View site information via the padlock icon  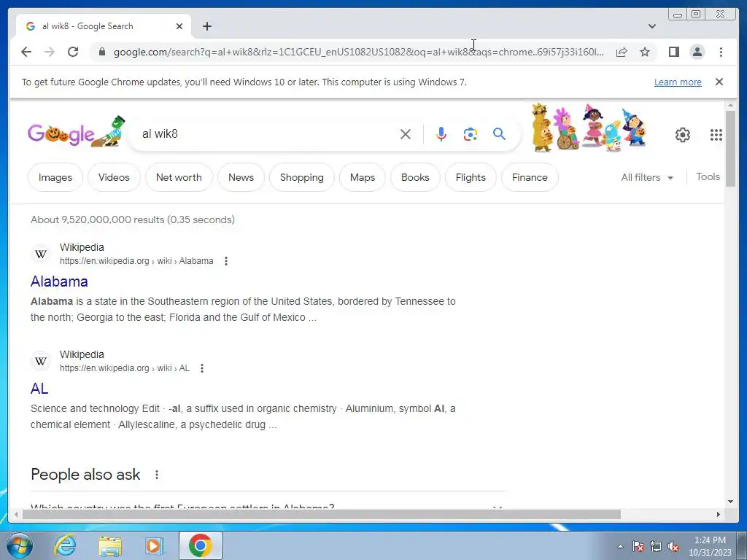pos(101,52)
